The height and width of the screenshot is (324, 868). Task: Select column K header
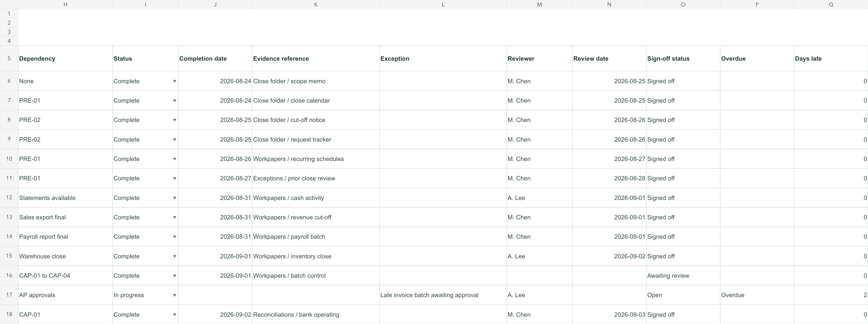tap(316, 4)
